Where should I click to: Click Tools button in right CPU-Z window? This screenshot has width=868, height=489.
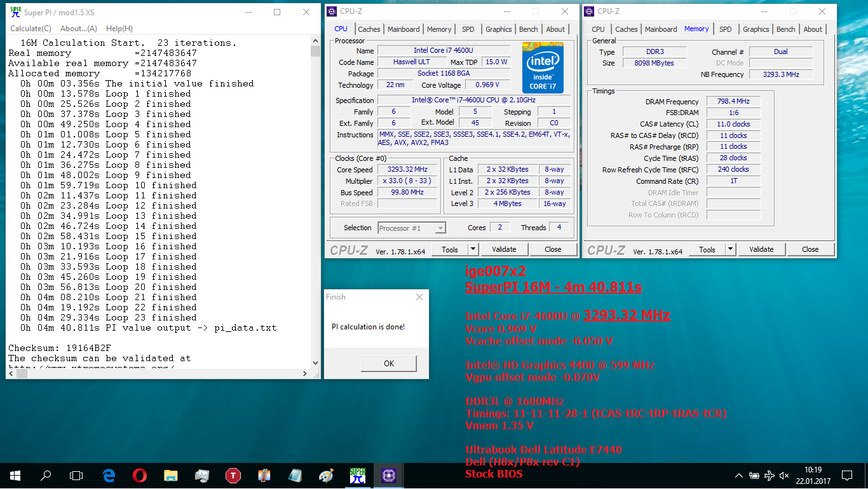click(707, 249)
